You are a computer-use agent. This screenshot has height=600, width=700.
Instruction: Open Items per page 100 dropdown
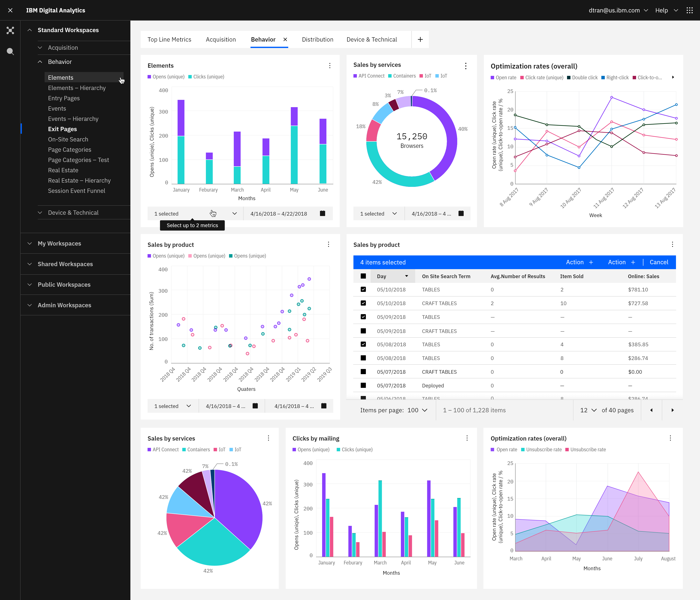point(418,410)
